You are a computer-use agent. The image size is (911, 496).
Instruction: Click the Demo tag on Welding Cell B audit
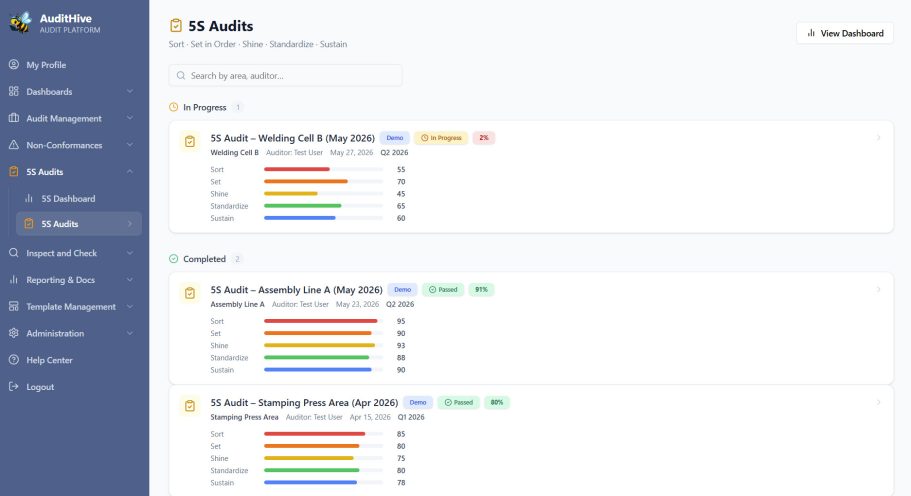coord(394,138)
